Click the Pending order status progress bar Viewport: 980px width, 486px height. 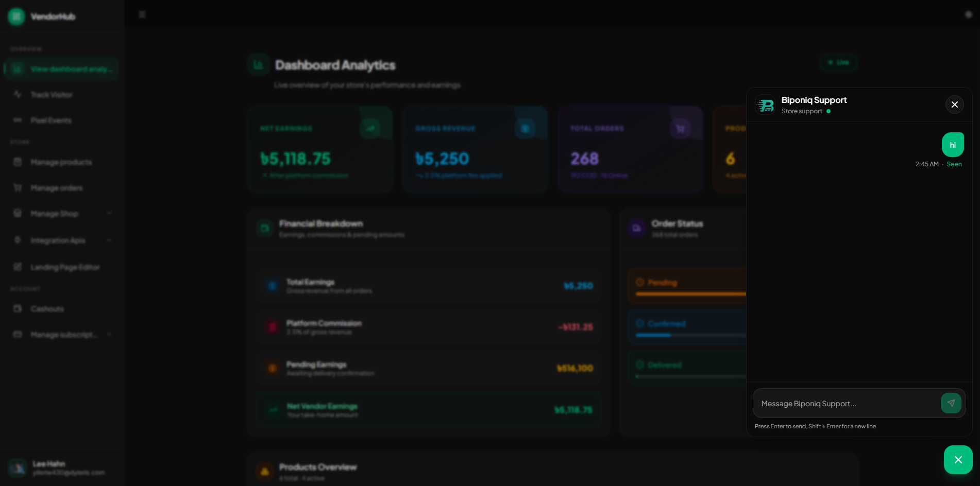click(x=690, y=294)
